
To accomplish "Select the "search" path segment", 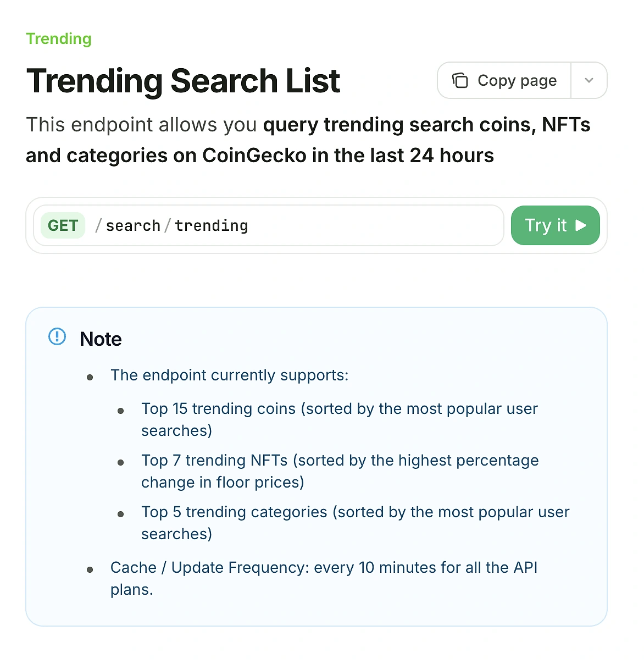I will pos(133,225).
